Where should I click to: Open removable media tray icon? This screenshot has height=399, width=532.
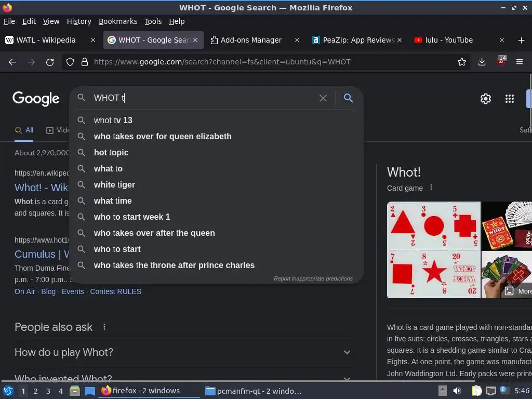(x=442, y=391)
